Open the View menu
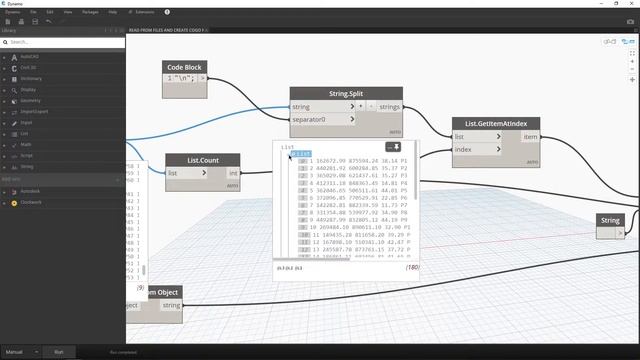 pos(68,12)
